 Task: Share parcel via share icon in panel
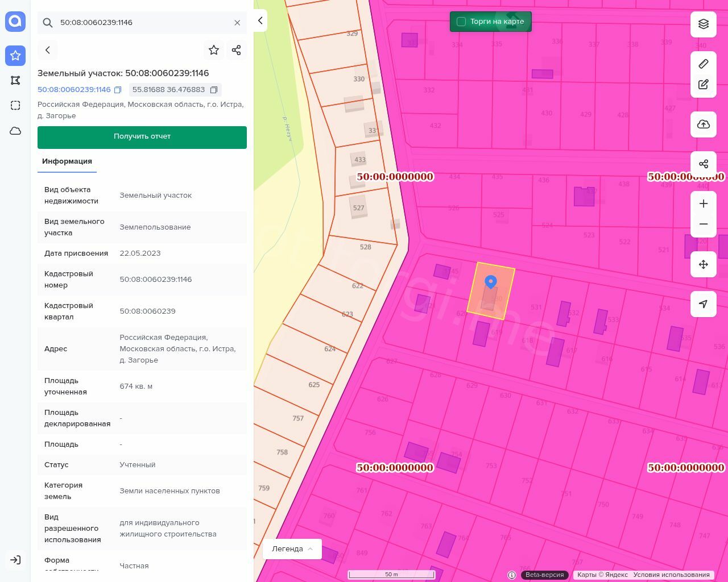coord(237,50)
